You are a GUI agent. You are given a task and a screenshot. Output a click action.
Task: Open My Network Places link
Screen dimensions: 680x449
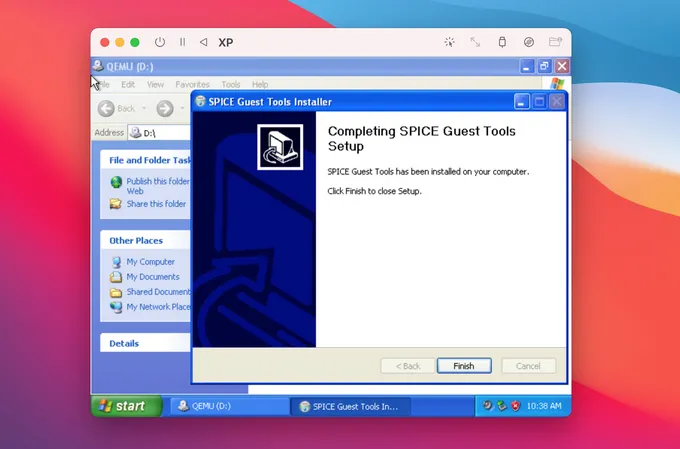(x=158, y=307)
